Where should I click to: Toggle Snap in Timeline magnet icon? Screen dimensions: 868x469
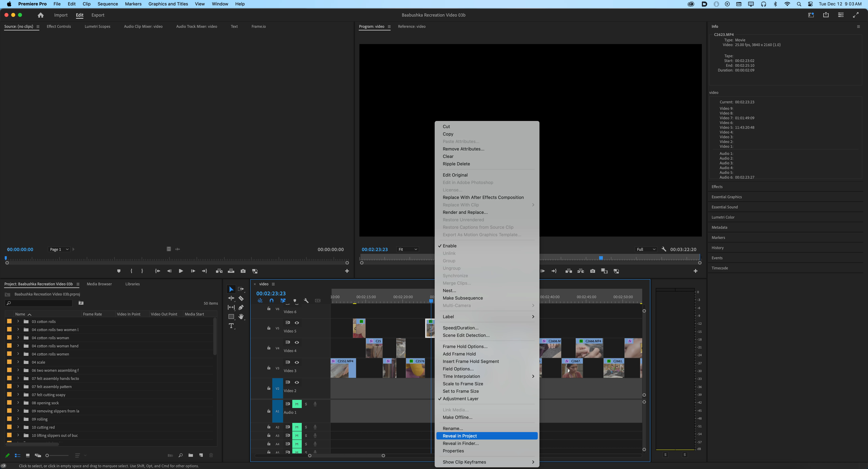[272, 301]
